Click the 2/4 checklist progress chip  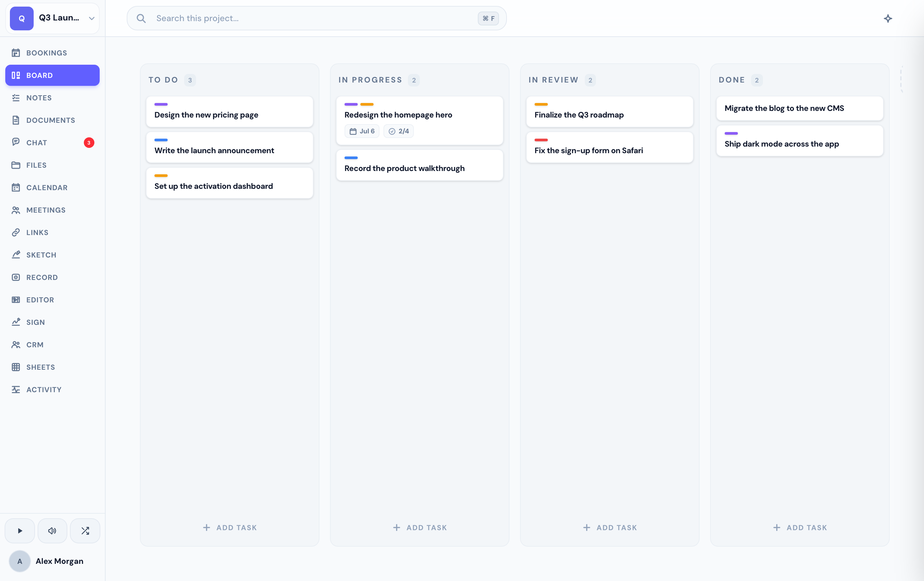coord(399,131)
